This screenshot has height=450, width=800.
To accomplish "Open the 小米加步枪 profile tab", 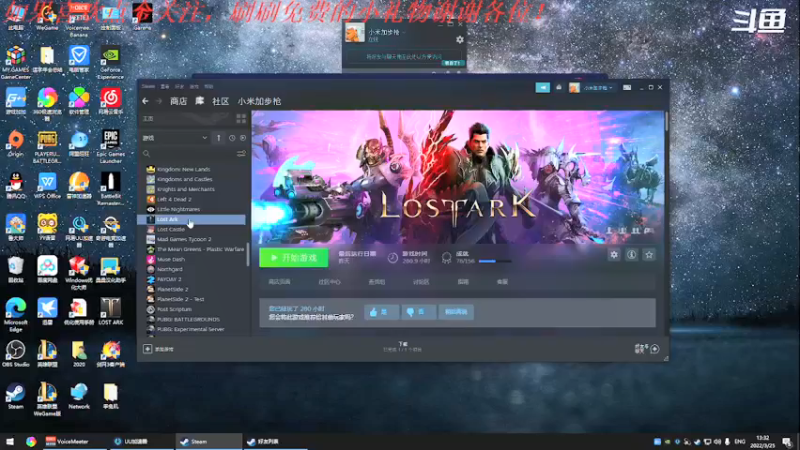I will 259,101.
